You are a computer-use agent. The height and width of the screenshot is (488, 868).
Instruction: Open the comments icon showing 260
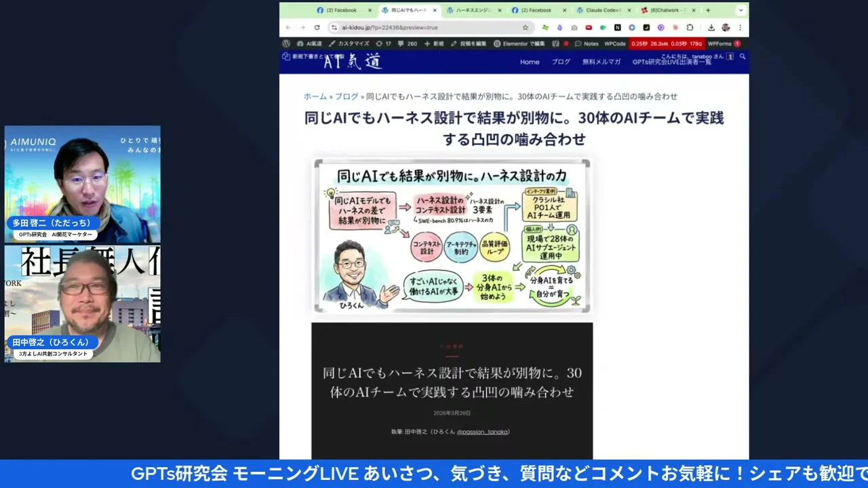406,43
